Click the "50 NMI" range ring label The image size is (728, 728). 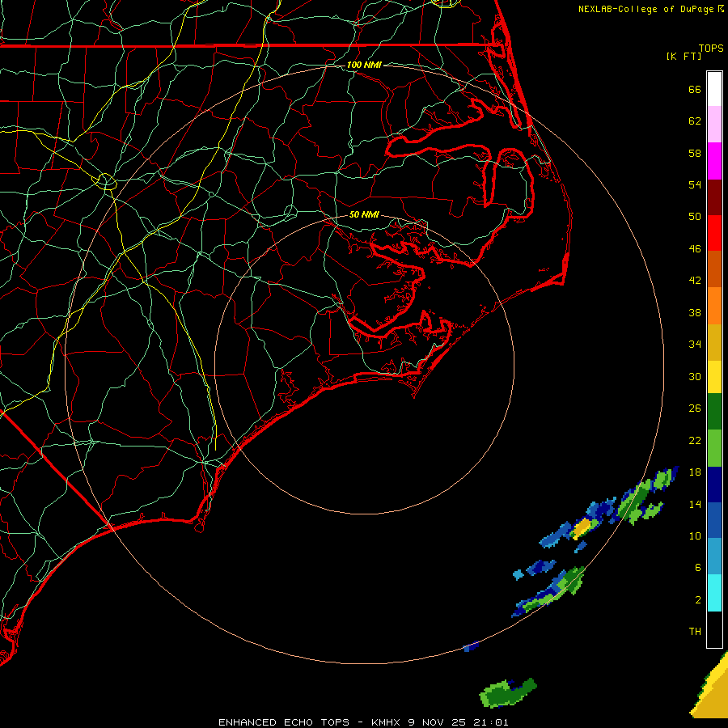364,214
